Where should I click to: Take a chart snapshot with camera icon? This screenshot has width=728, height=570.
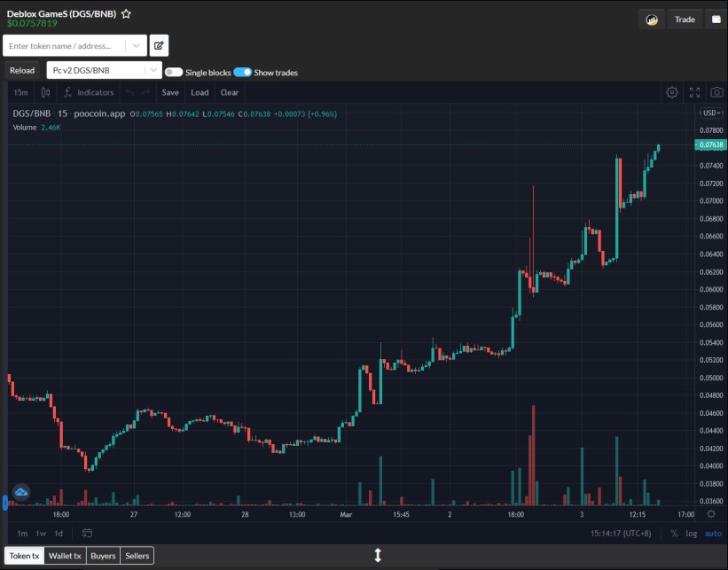[x=716, y=92]
